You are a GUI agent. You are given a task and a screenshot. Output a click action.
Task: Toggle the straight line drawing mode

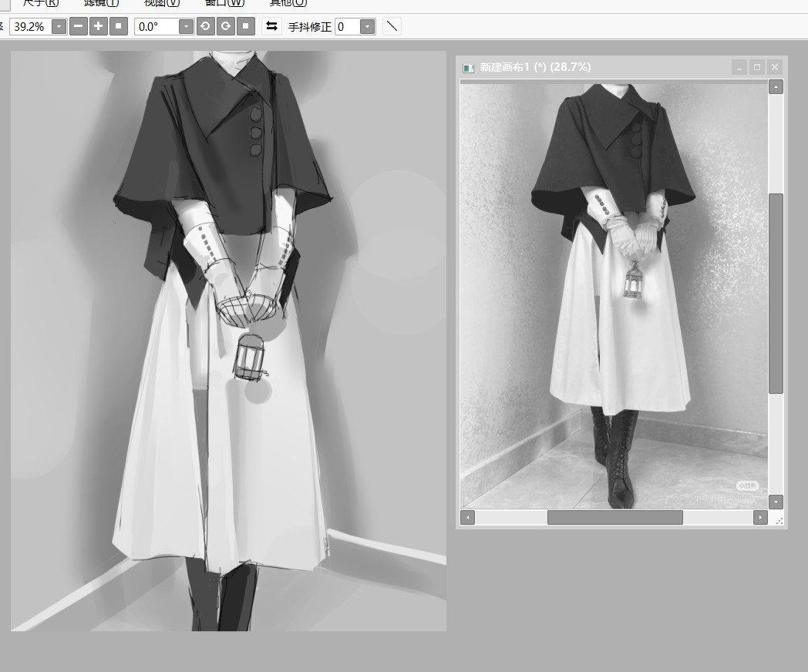392,26
